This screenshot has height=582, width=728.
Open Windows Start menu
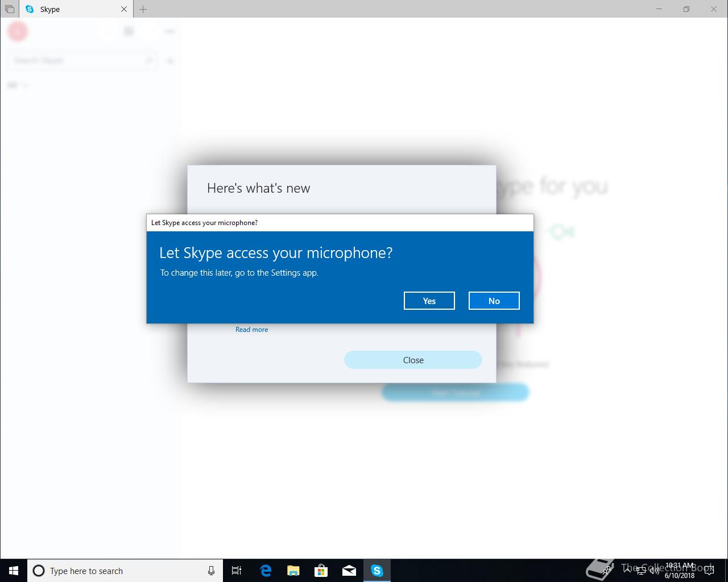(14, 571)
